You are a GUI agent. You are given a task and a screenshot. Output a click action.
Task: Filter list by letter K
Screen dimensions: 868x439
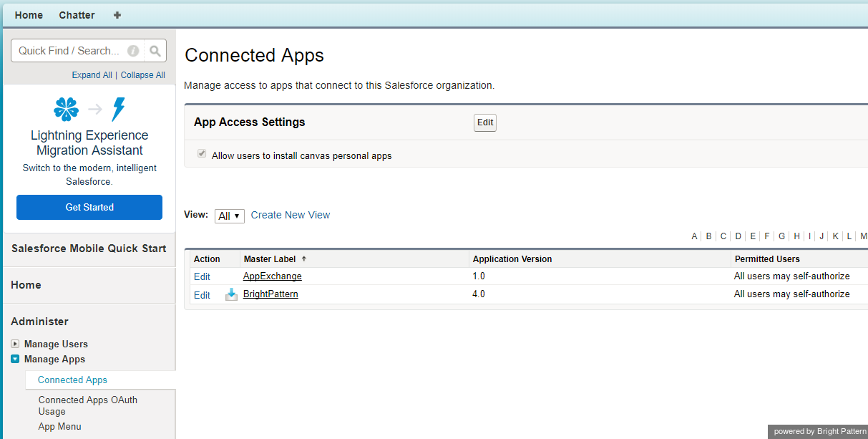point(835,236)
